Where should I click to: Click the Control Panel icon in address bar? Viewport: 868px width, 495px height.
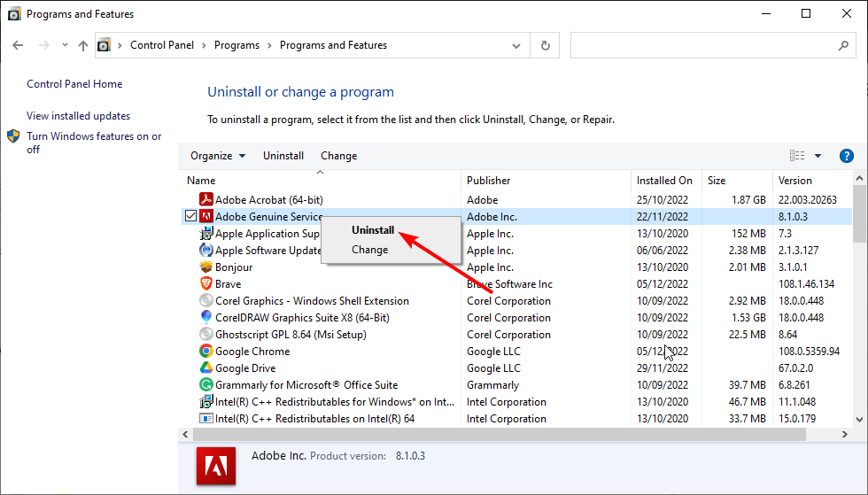pyautogui.click(x=105, y=45)
